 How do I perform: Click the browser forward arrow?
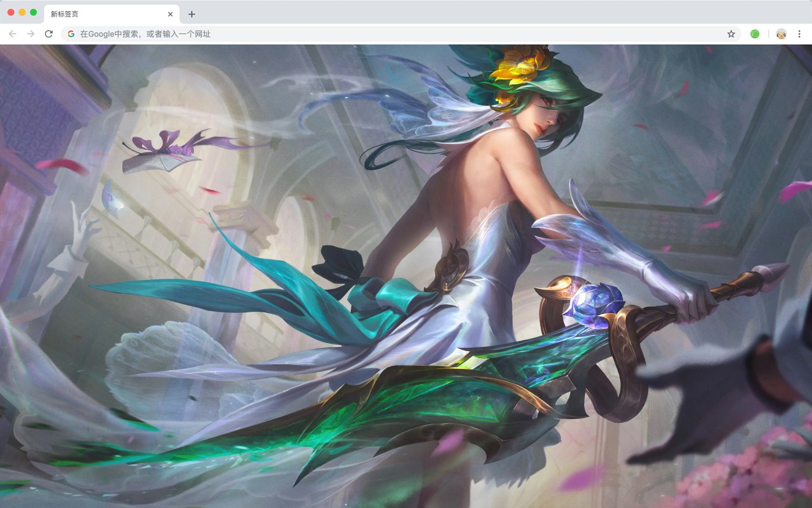tap(30, 34)
